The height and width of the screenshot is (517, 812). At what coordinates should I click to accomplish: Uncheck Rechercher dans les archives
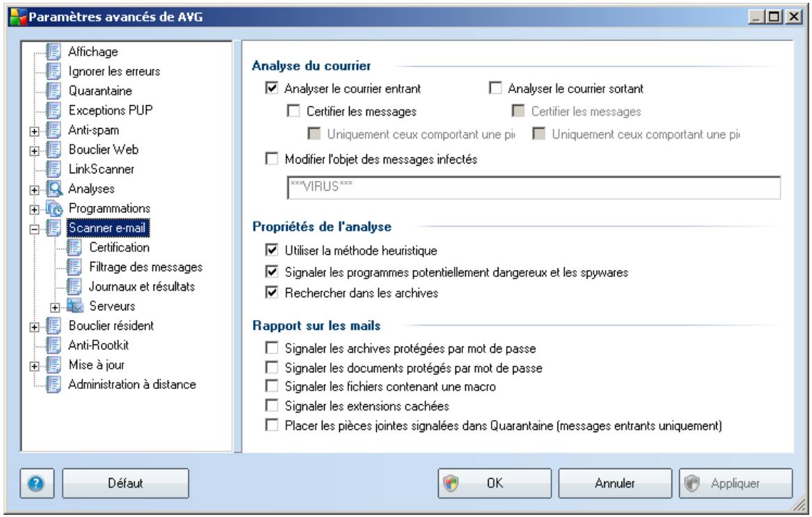(x=271, y=293)
